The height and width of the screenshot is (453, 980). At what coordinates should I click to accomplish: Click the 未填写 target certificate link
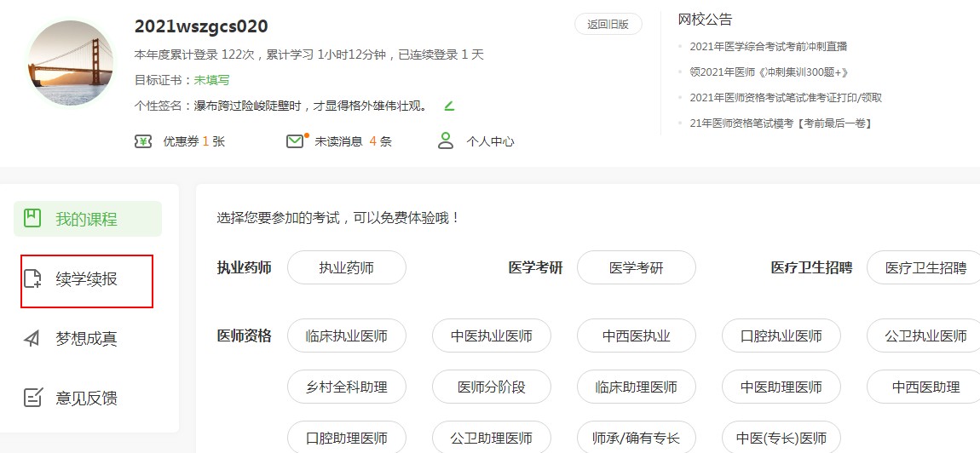pos(211,80)
